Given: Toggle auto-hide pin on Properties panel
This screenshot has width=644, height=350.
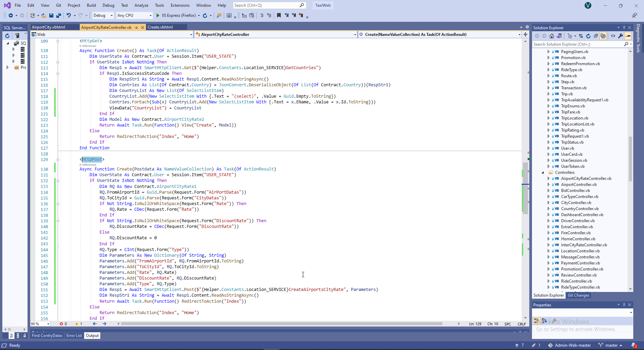Looking at the screenshot, I should pos(624,305).
